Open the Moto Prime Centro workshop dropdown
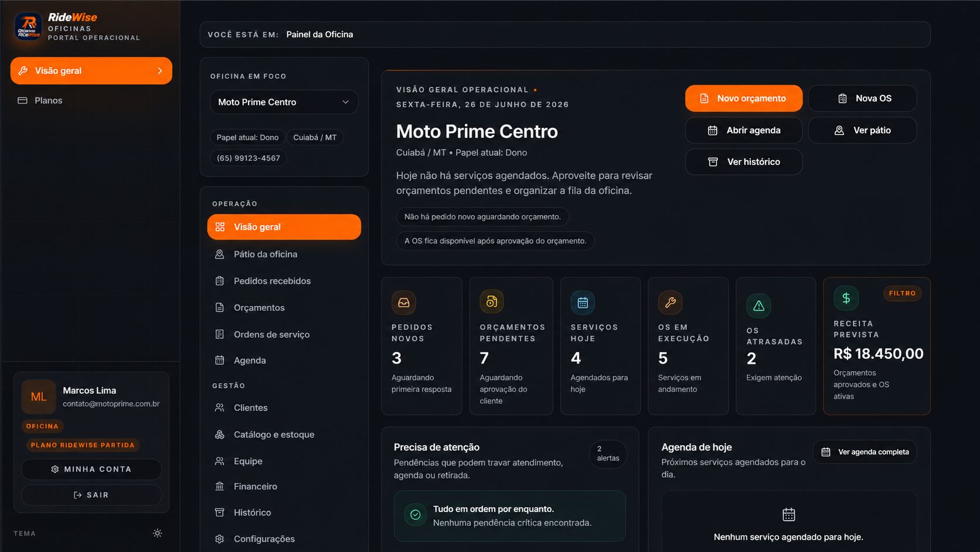The width and height of the screenshot is (980, 552). 284,102
